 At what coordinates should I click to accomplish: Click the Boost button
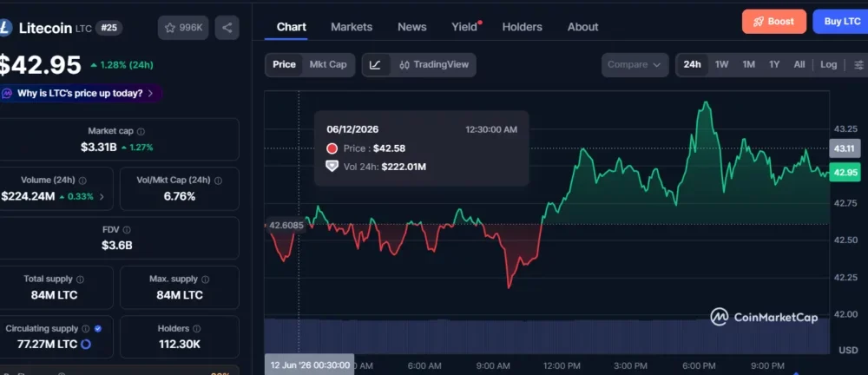coord(774,22)
